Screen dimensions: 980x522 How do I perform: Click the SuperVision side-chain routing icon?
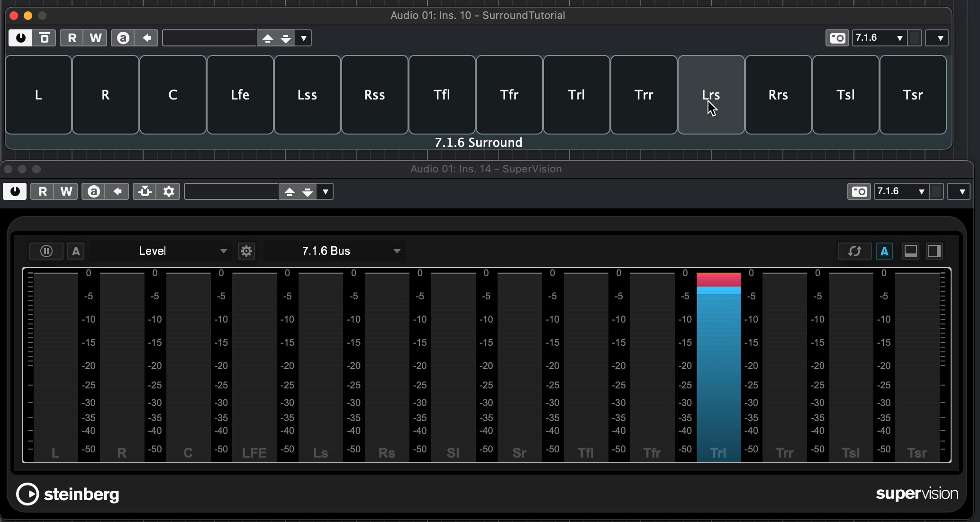(145, 191)
